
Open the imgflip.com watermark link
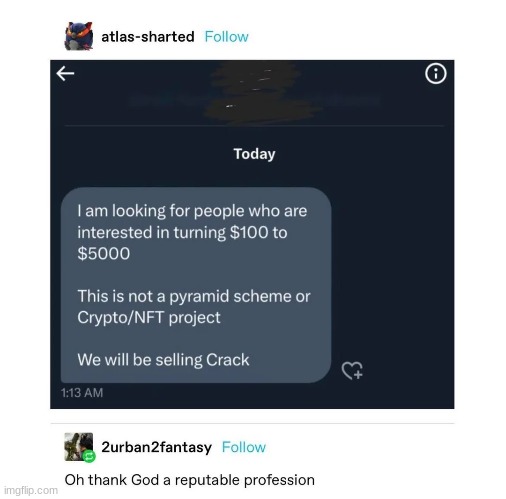[31, 490]
